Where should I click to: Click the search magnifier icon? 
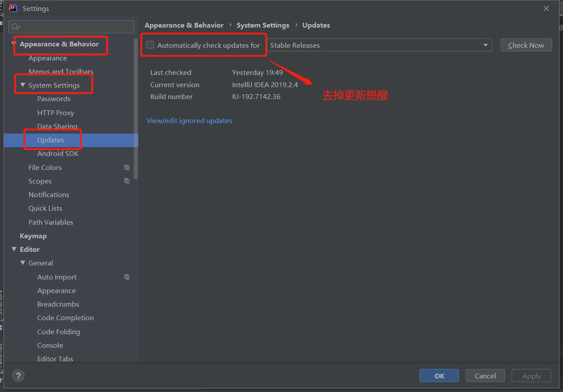[16, 27]
